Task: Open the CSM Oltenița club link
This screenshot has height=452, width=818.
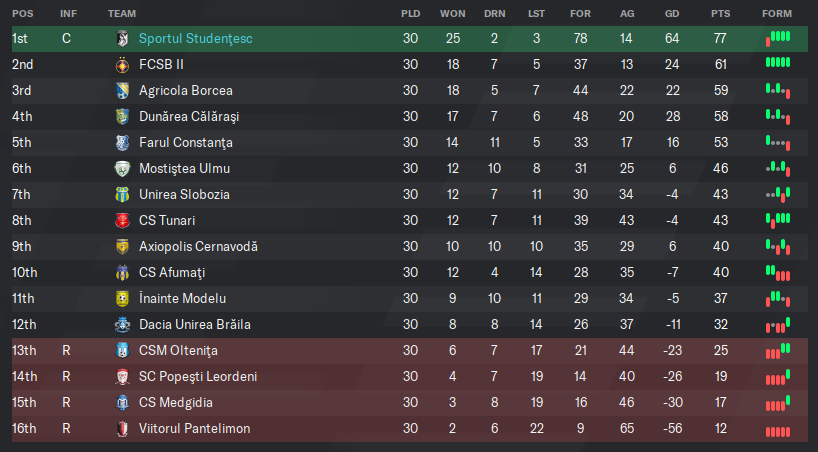Action: [178, 351]
